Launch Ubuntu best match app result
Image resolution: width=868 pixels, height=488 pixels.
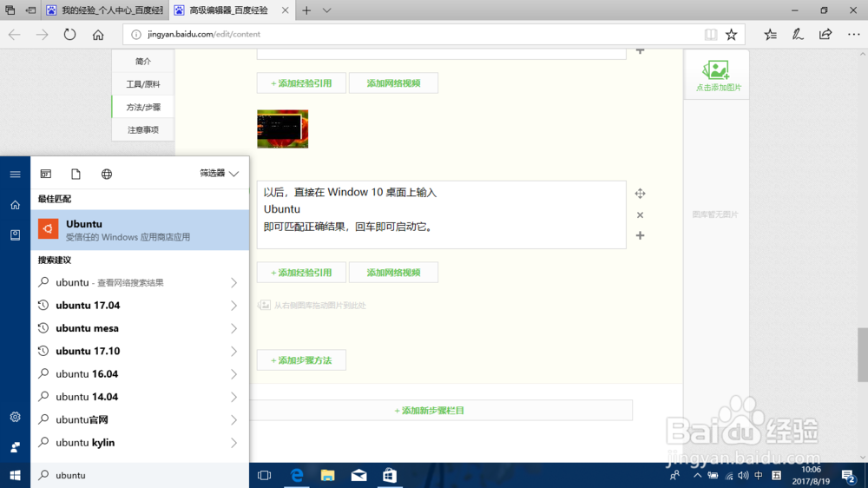pyautogui.click(x=140, y=230)
